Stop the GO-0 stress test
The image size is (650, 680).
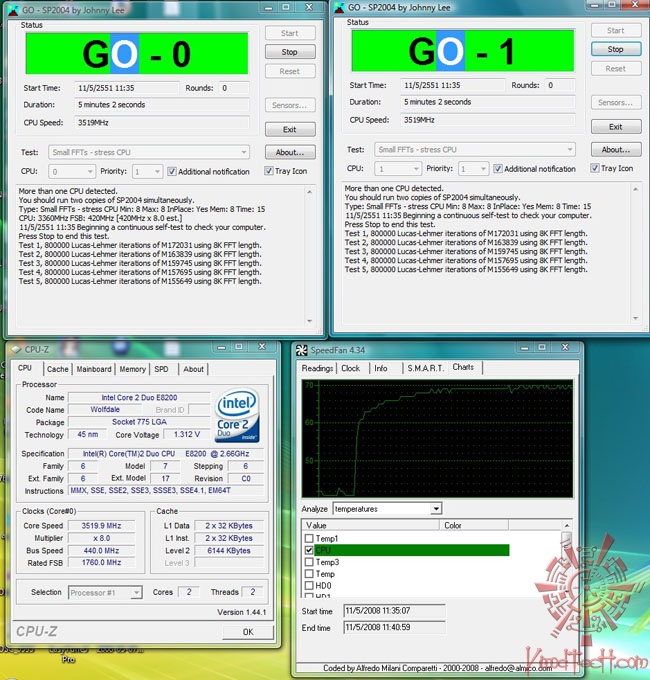coord(290,52)
